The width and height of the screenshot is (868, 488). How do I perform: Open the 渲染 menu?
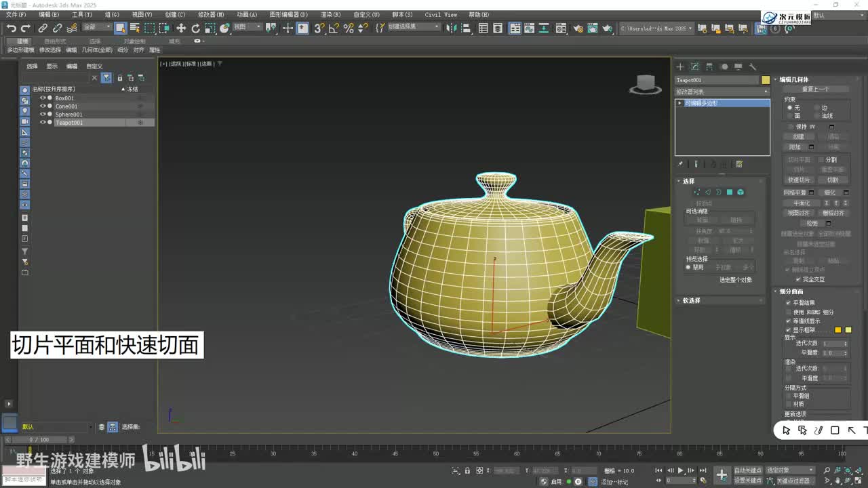(x=330, y=14)
